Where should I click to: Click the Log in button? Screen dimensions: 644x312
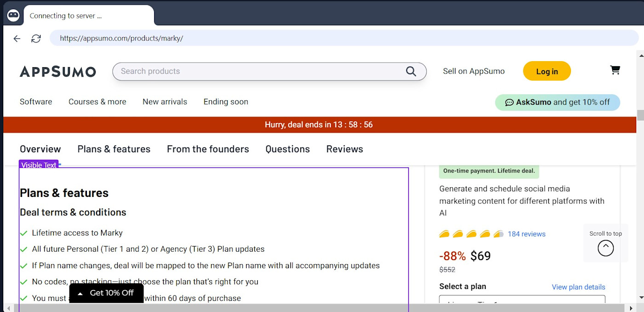point(547,71)
